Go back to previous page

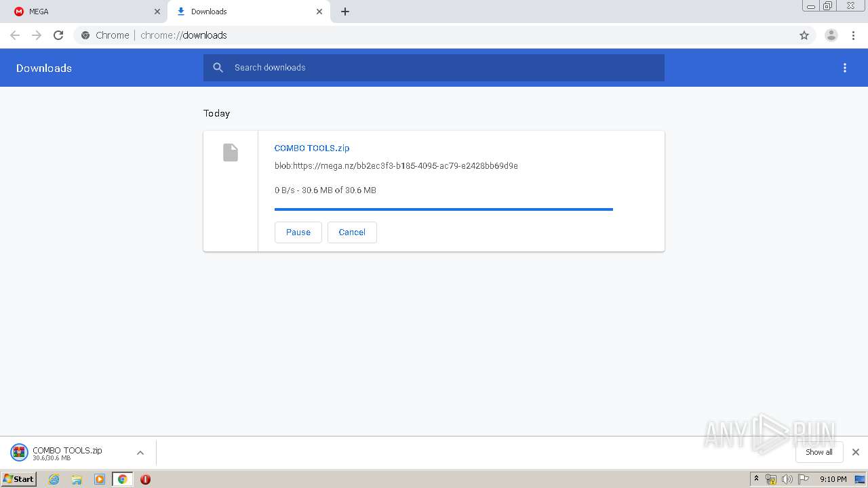coord(15,35)
